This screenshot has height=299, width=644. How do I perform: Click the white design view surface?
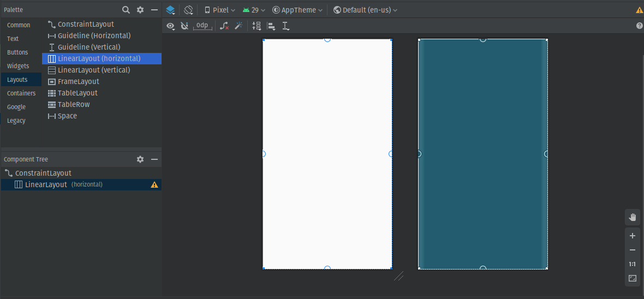pos(327,154)
